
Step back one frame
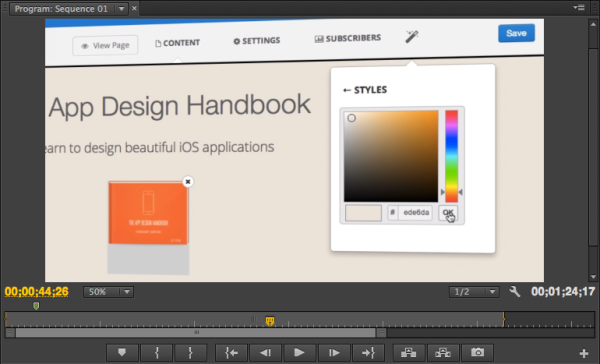[266, 352]
